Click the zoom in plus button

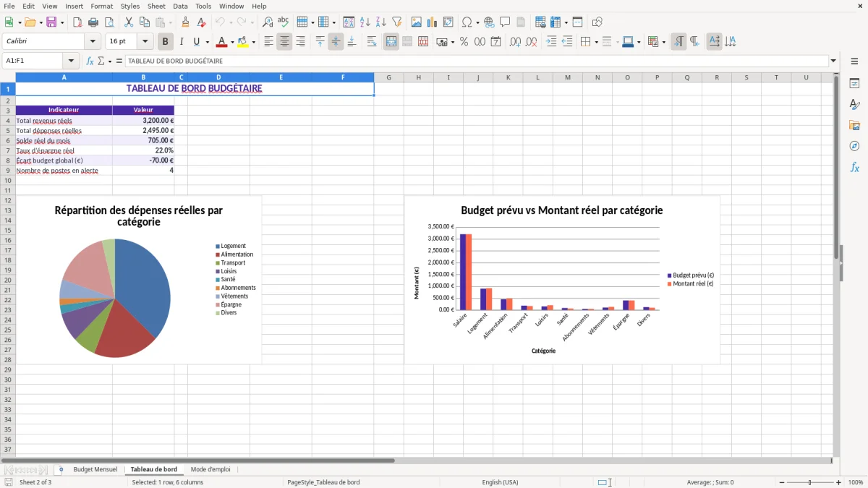click(x=838, y=482)
